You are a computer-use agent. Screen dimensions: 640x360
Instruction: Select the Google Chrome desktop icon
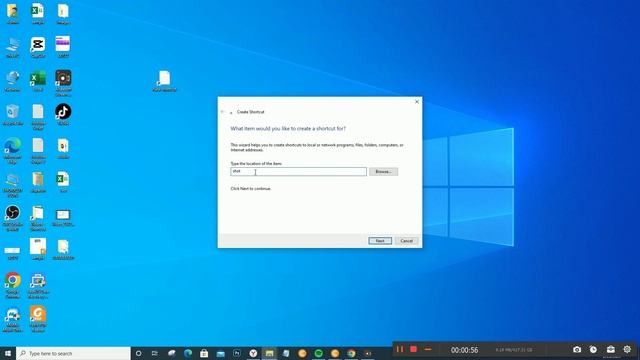13,285
